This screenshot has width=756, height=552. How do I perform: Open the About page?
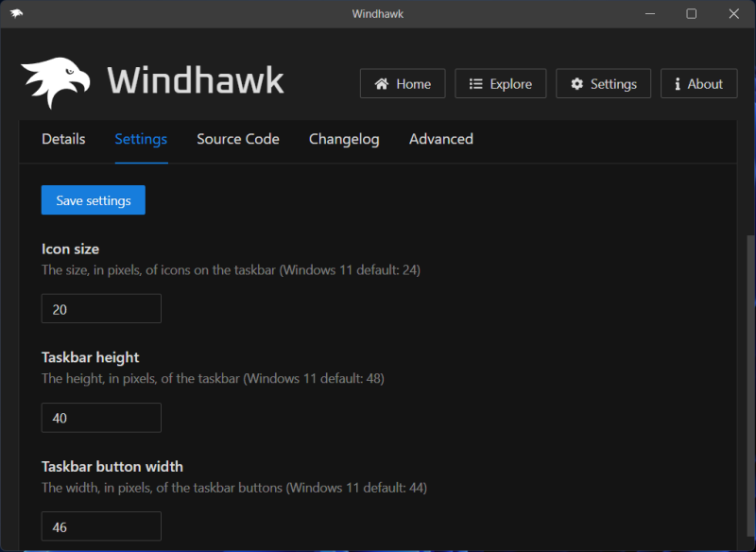coord(698,83)
